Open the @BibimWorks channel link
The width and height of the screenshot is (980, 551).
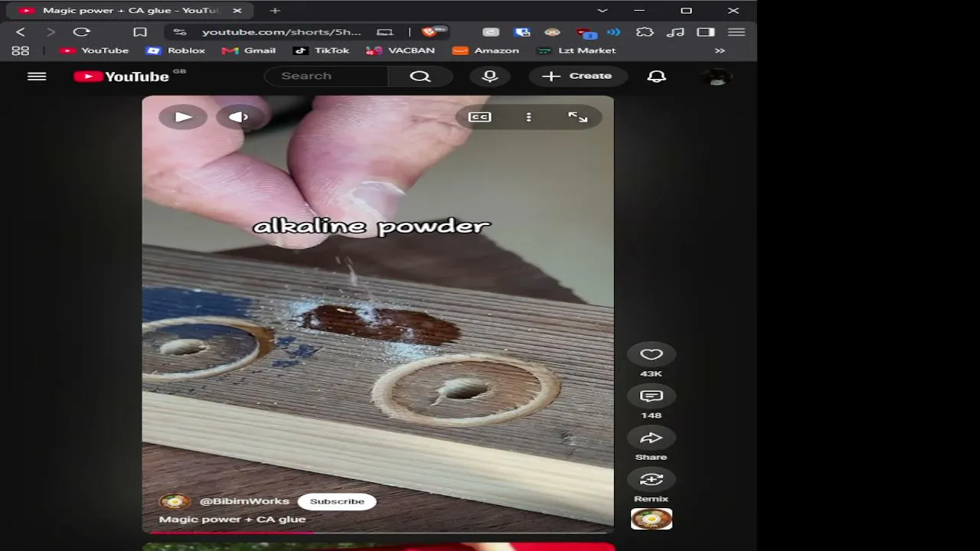(244, 501)
